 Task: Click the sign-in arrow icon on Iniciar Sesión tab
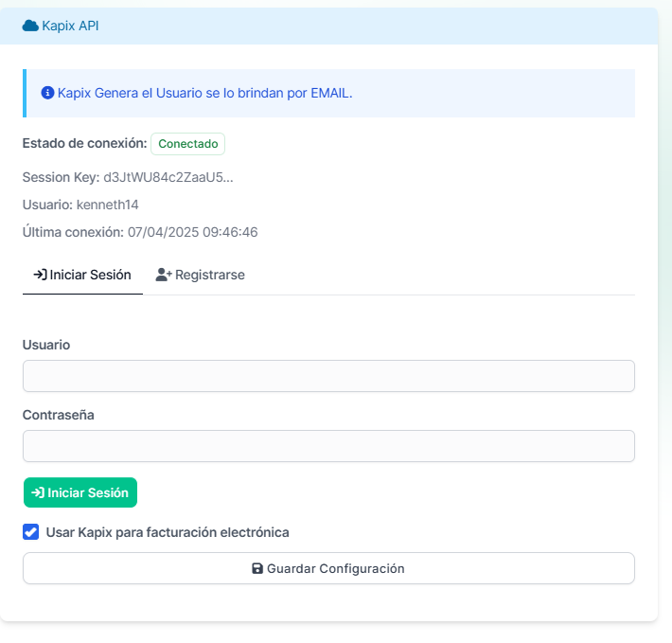[x=40, y=275]
